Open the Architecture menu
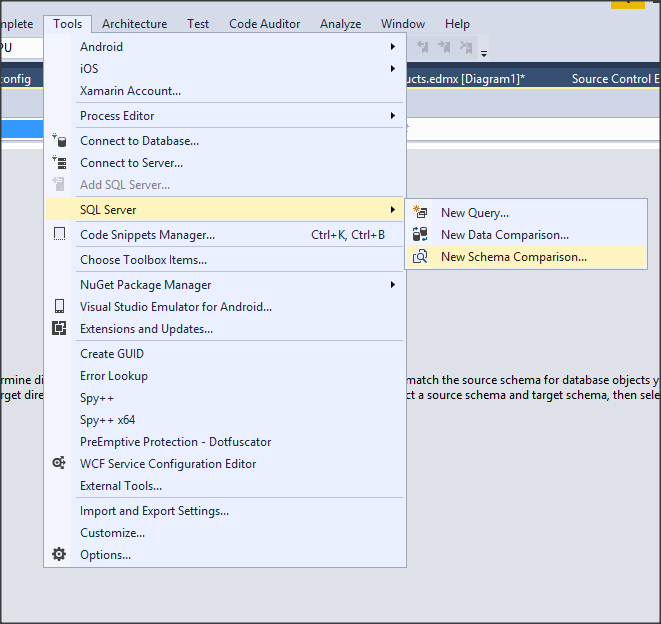This screenshot has width=661, height=624. tap(134, 24)
